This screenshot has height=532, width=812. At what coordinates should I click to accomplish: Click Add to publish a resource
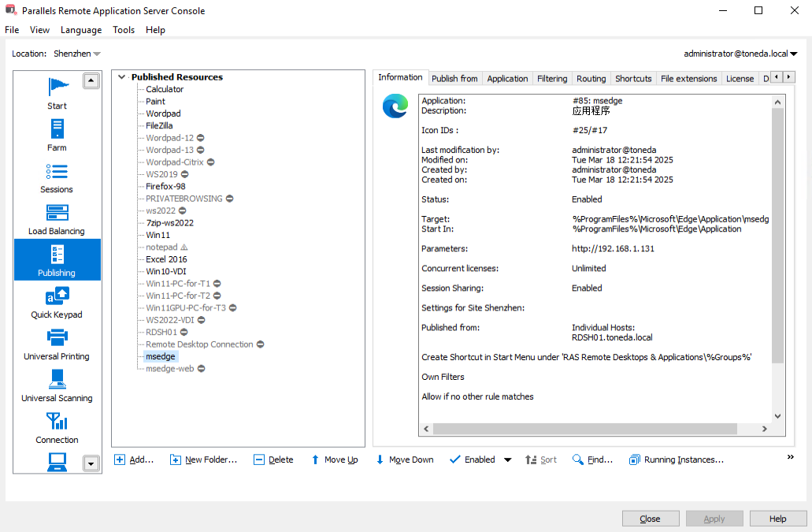[134, 459]
